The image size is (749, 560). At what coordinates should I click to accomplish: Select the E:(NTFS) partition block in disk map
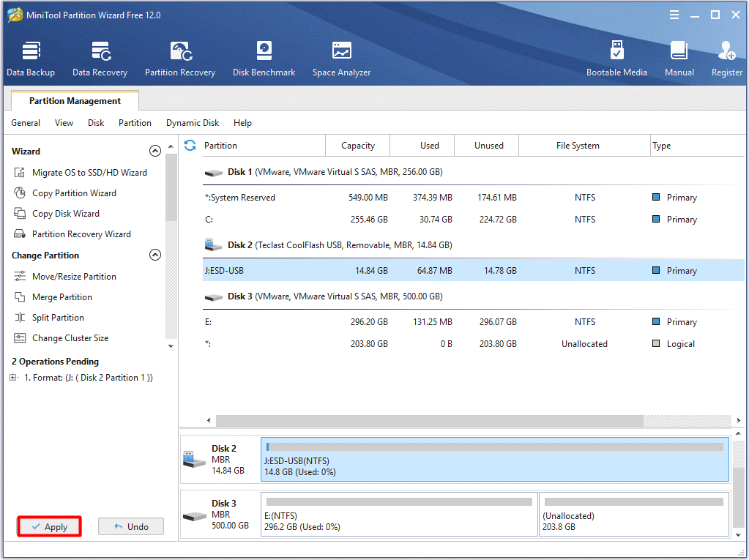click(399, 515)
